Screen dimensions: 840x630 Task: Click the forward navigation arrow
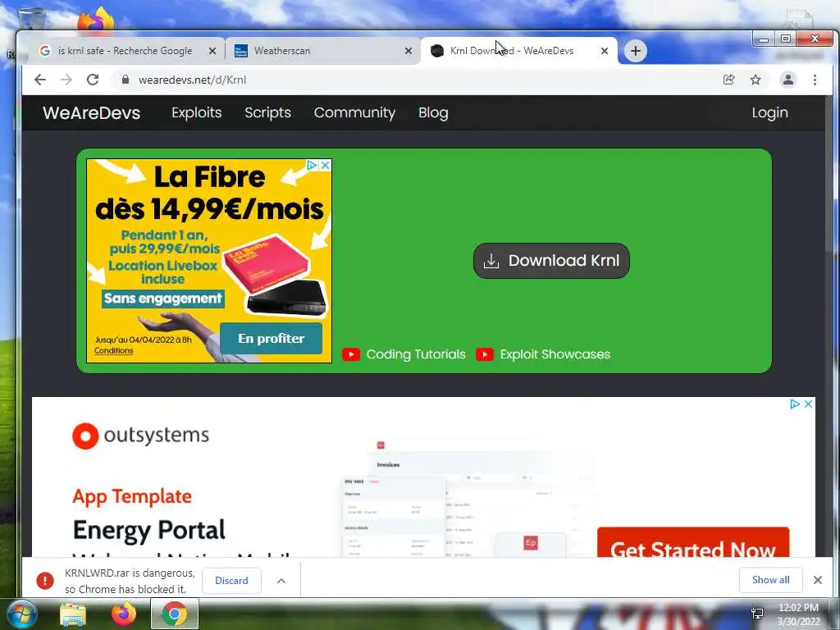66,80
